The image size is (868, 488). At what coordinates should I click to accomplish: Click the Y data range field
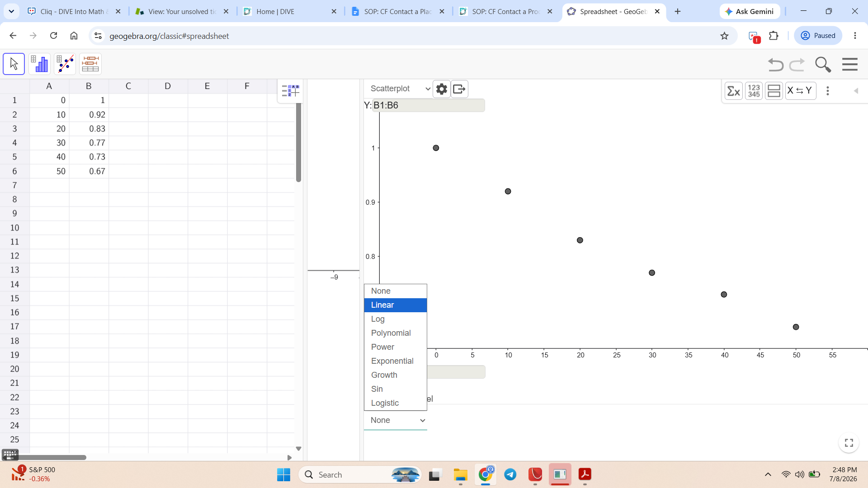pos(428,105)
